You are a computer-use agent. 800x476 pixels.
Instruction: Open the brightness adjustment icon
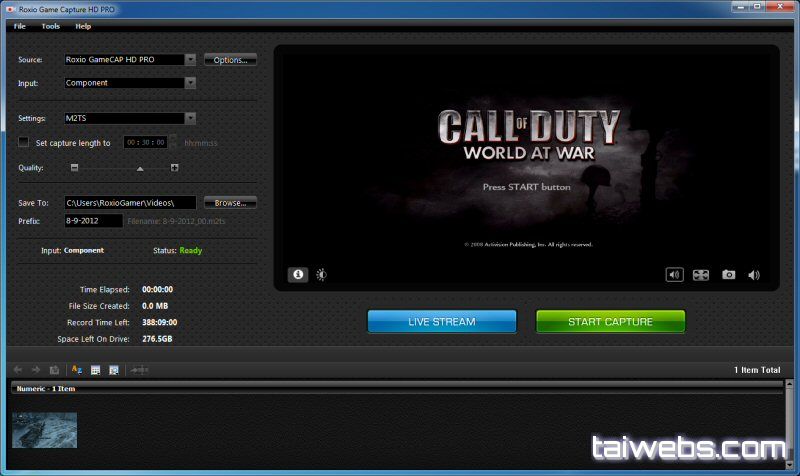click(x=321, y=275)
